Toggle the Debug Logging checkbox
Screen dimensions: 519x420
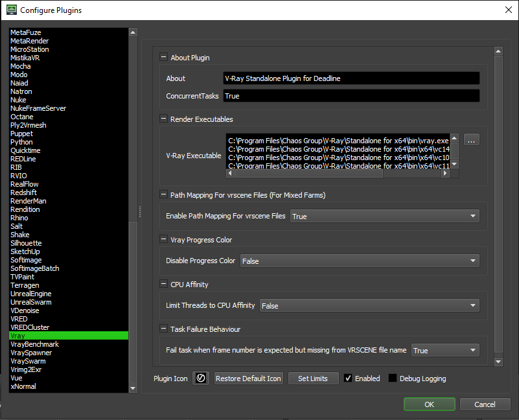click(393, 378)
